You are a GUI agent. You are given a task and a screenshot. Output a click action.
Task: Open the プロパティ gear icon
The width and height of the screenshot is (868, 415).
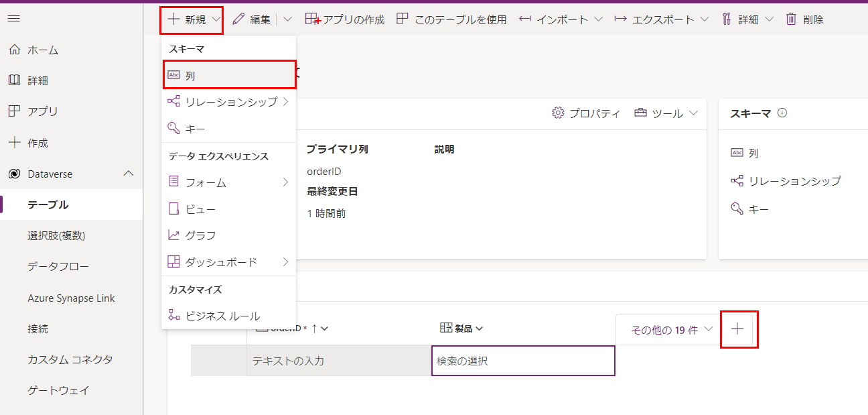pos(557,113)
